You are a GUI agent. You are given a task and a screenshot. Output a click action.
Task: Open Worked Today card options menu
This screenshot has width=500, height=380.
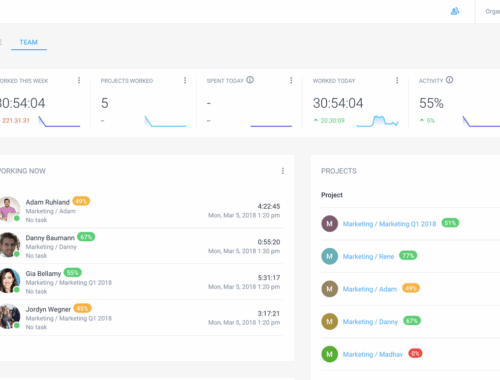pos(397,80)
